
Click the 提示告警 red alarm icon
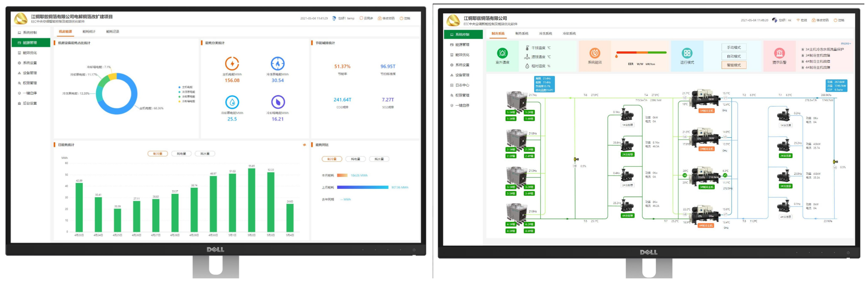point(779,53)
